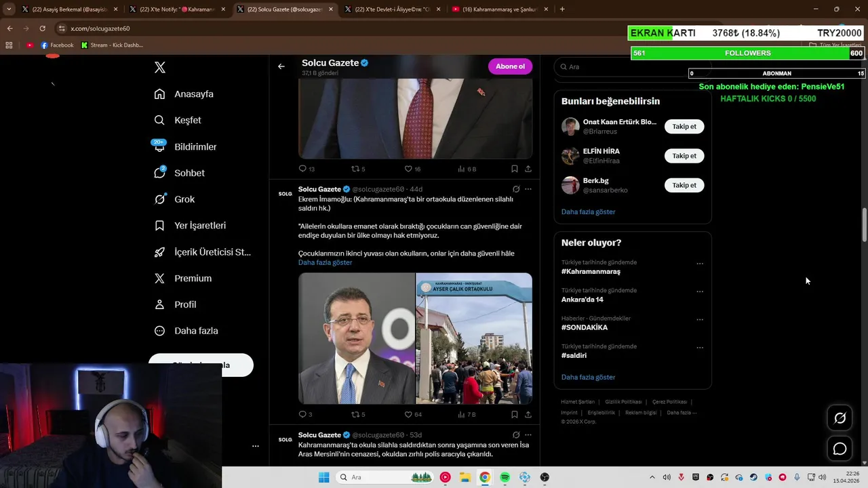Open Ayser Çalık Ortaokulu photo
The height and width of the screenshot is (488, 868).
tap(474, 338)
